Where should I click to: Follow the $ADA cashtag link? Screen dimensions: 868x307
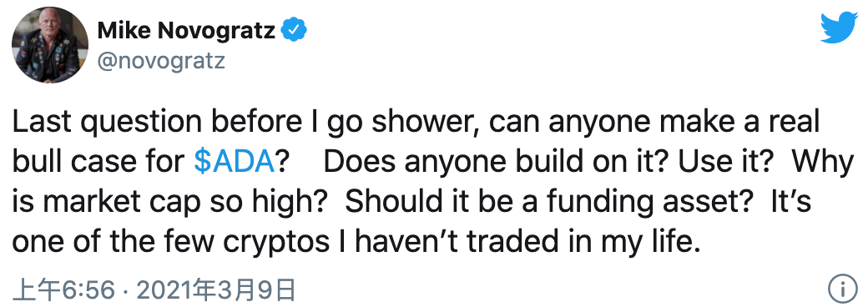click(x=235, y=163)
